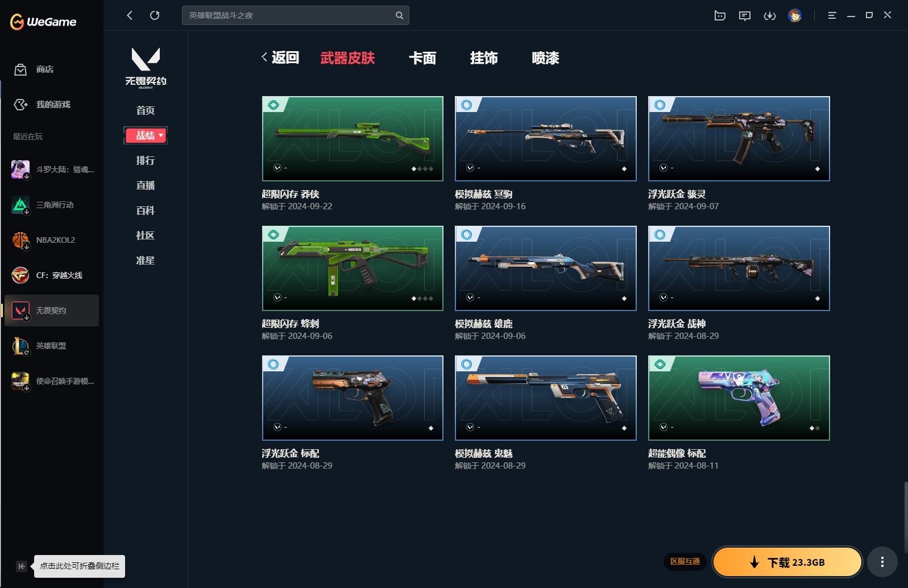The image size is (908, 588).
Task: Open the 超限闪存 蜂刺 skin thumbnail
Action: [353, 268]
